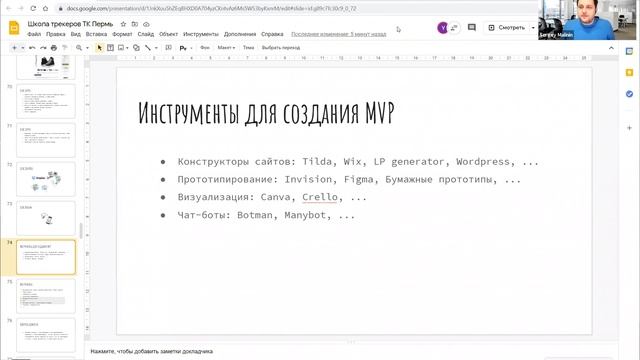Collapse the toolbar with the up chevron
Viewport: 640px width, 360px height.
tap(611, 48)
